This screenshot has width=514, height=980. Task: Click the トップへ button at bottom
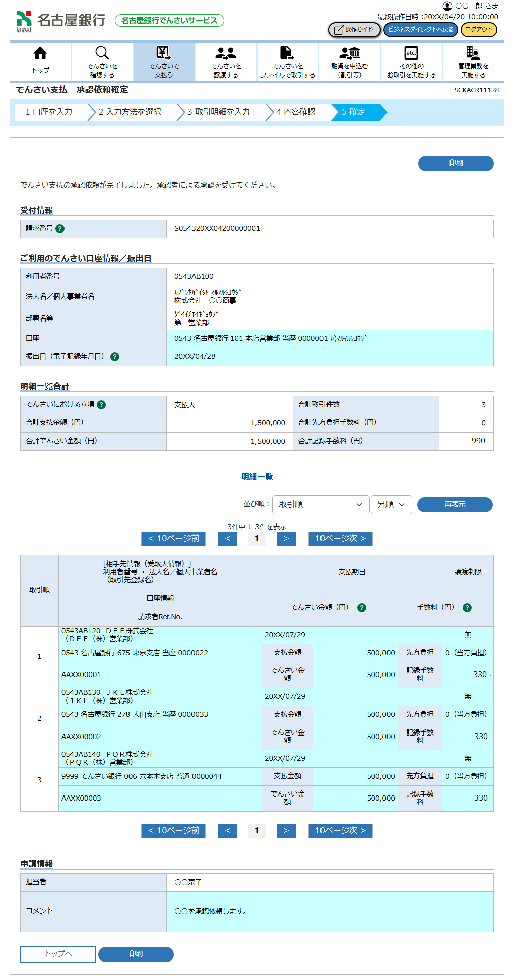coord(58,954)
